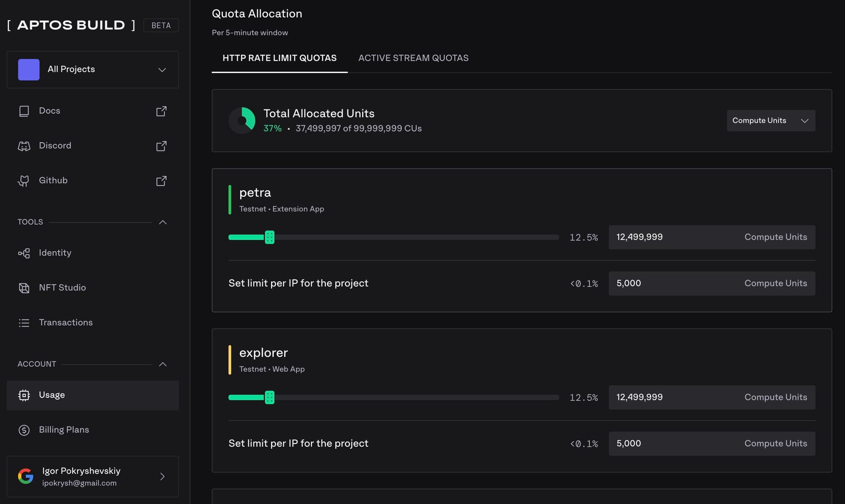Click the petra 12,499,999 compute units field
The image size is (845, 504).
(x=712, y=237)
